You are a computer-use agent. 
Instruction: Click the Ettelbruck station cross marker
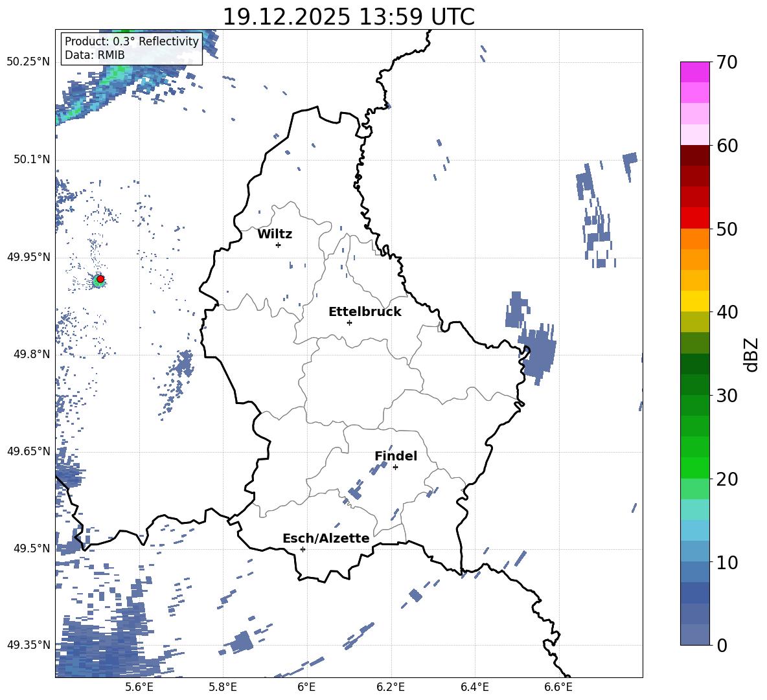[x=349, y=322]
